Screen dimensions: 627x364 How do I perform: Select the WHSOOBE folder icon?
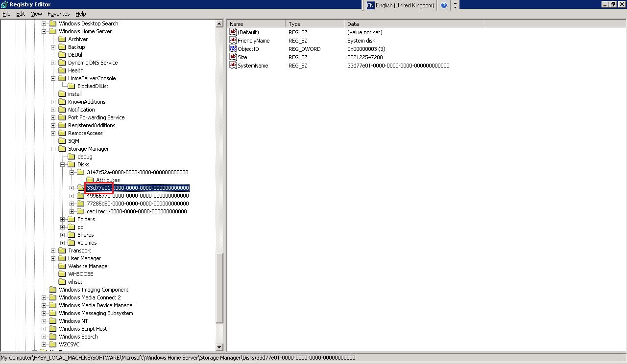62,274
